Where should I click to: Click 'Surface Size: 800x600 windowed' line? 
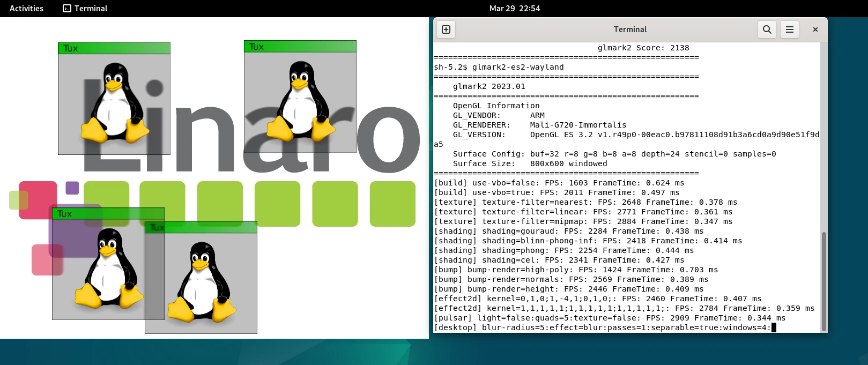(x=530, y=163)
